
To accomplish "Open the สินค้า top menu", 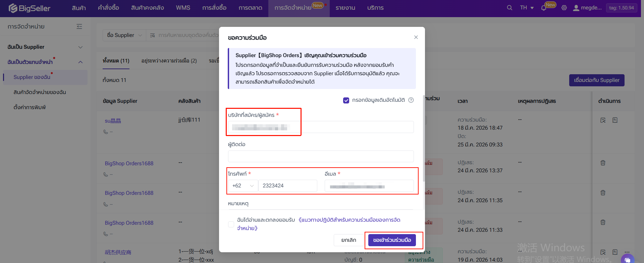I will [79, 8].
